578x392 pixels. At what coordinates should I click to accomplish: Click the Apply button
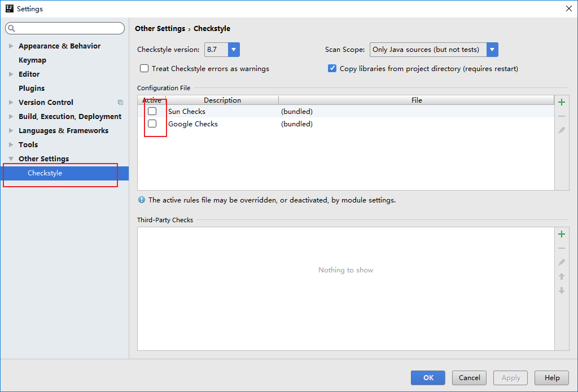[510, 378]
